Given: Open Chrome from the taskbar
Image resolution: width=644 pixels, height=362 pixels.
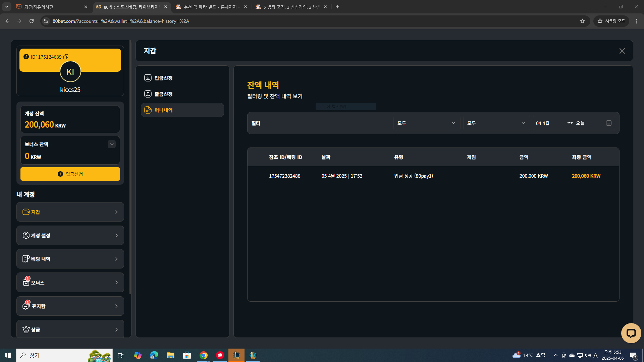Looking at the screenshot, I should click(x=204, y=355).
